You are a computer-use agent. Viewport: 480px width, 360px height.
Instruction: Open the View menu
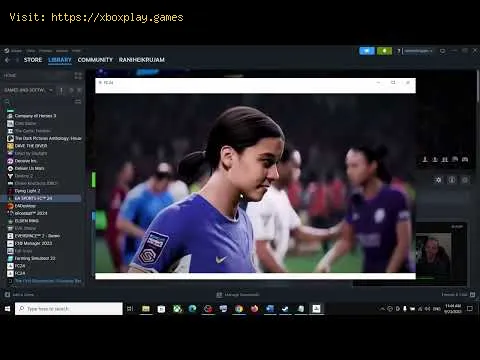pos(31,51)
